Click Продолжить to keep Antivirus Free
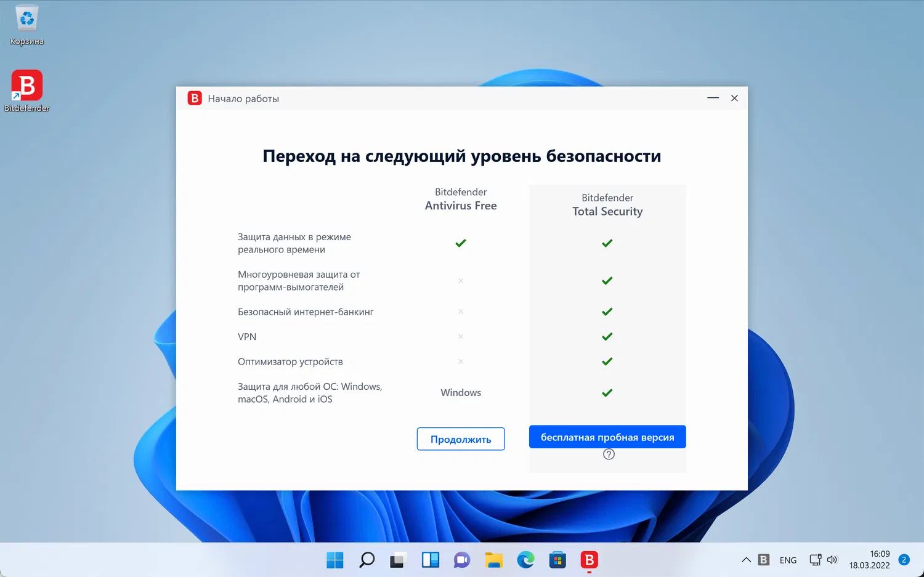 click(x=461, y=439)
